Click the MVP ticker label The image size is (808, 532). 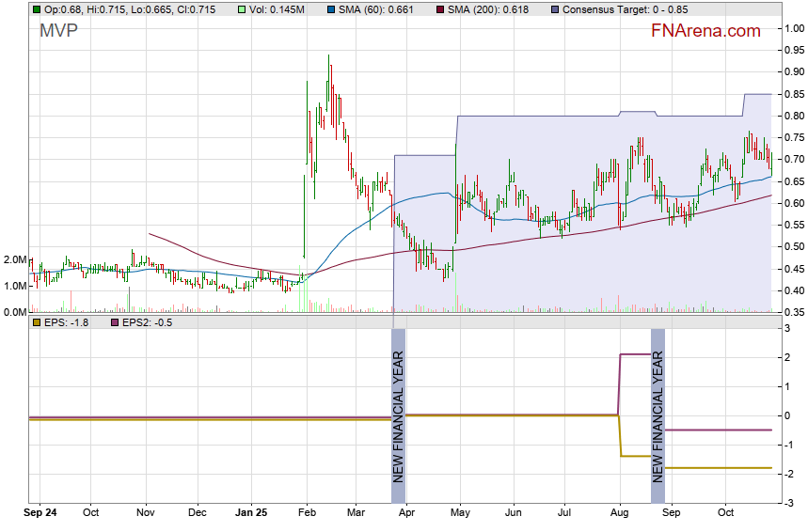click(x=58, y=31)
